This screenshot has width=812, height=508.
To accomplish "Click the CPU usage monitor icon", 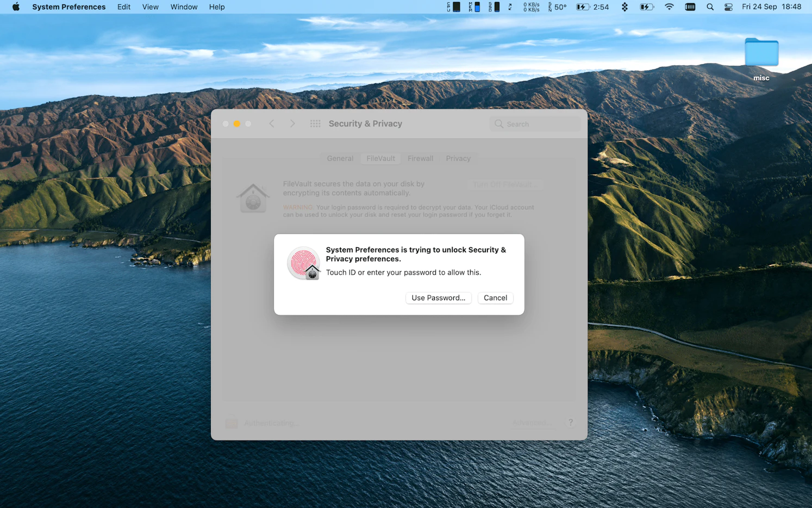I will 454,7.
